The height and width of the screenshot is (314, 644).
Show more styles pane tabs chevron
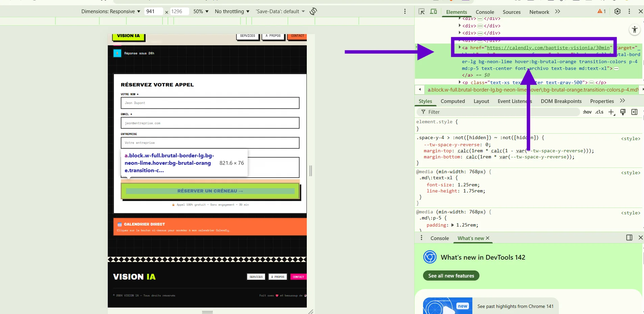coord(622,101)
